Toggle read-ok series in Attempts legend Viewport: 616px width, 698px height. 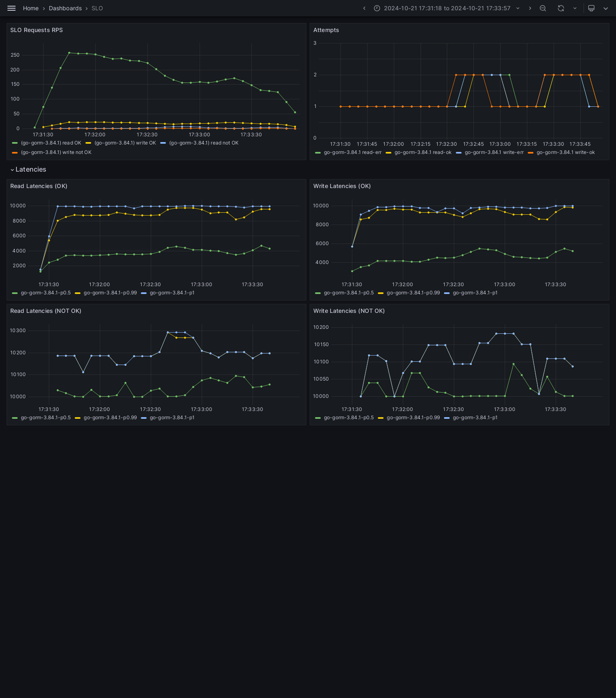tap(423, 152)
